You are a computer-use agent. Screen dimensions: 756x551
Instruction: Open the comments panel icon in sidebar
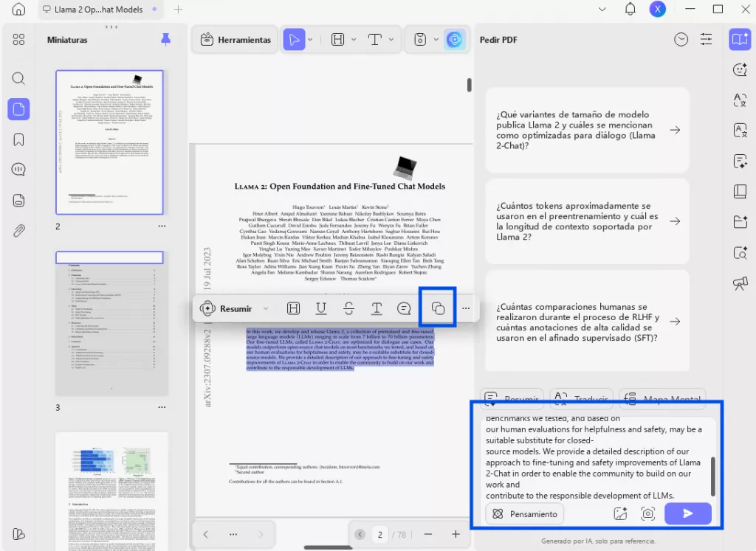[18, 170]
